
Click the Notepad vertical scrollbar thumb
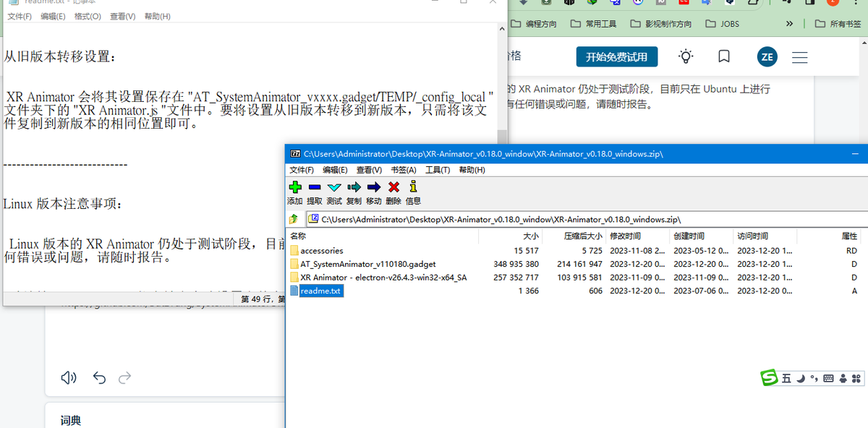(x=502, y=138)
